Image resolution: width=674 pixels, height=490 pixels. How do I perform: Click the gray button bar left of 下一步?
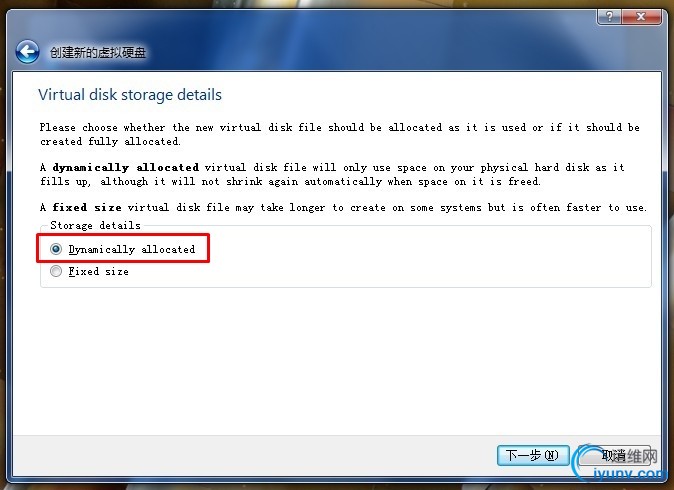pos(254,455)
